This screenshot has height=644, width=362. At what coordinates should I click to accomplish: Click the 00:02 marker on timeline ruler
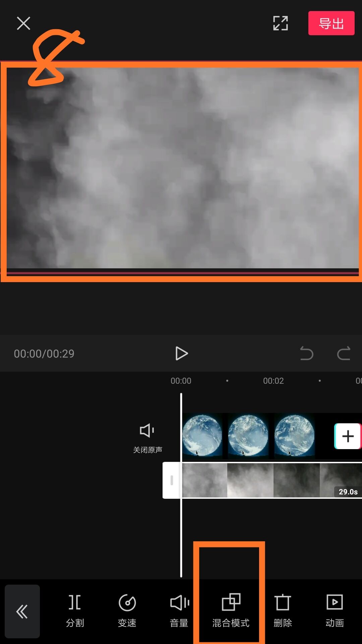point(273,381)
